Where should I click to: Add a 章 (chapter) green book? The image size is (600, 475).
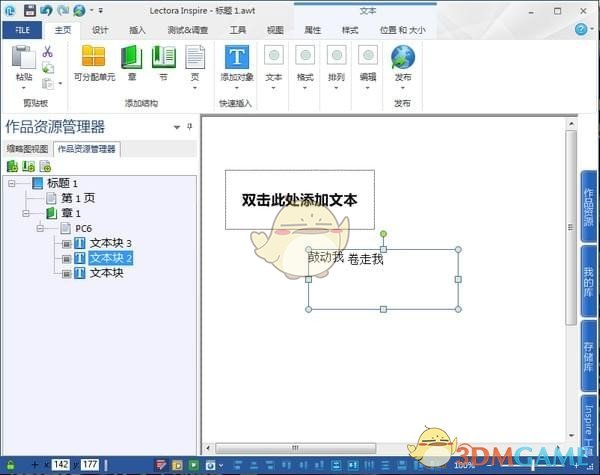click(x=132, y=63)
